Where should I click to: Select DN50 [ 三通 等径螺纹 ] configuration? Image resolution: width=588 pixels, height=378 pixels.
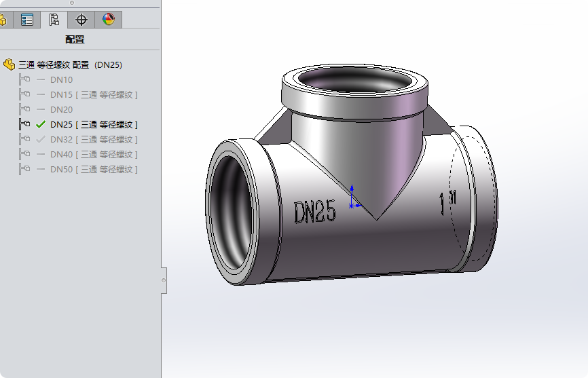pyautogui.click(x=94, y=170)
